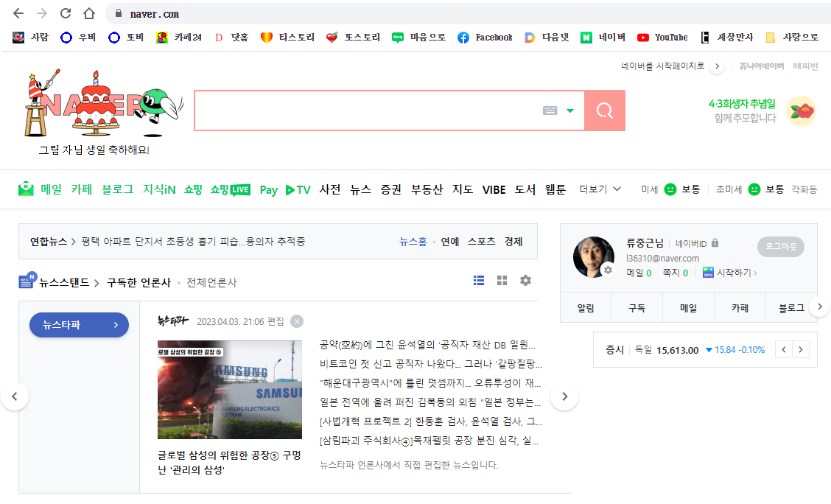Screen dimensions: 831x504
Task: Open the 네이버 bookmark
Action: point(603,37)
